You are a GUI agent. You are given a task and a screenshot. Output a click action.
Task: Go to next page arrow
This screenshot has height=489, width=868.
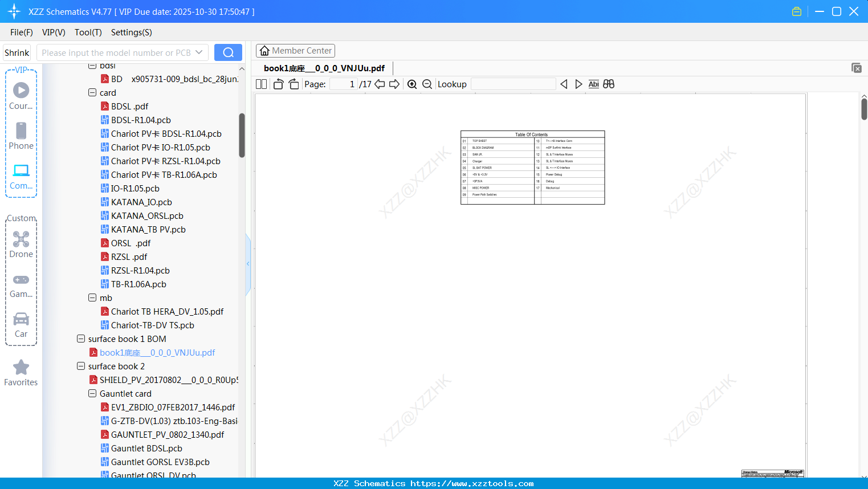[x=394, y=84]
